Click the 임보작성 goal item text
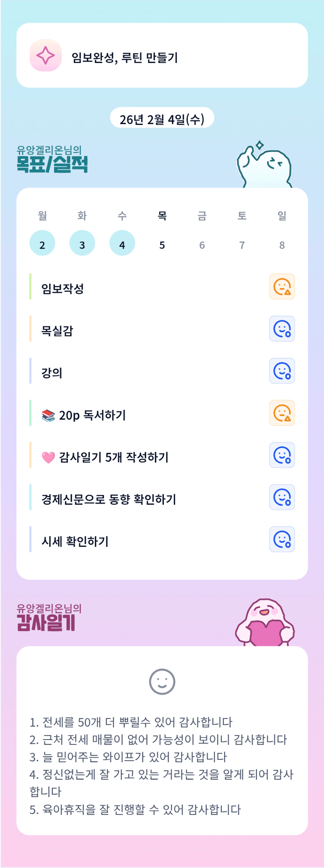 pos(63,289)
